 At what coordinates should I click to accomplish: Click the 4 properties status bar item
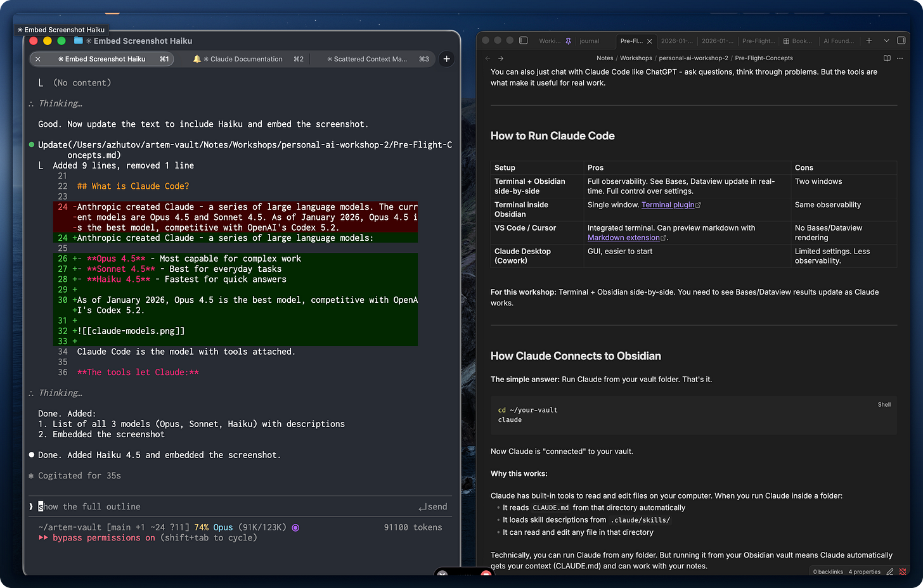click(x=865, y=572)
